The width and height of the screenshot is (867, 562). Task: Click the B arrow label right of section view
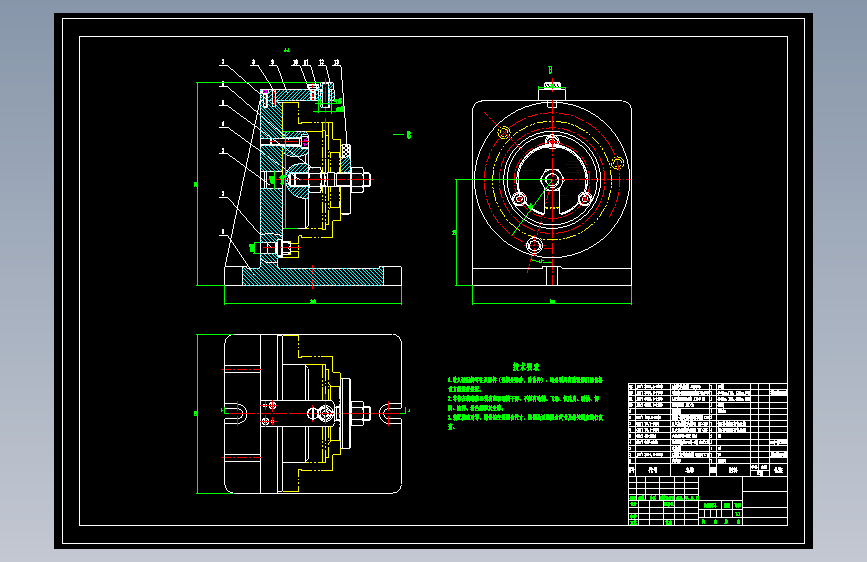tap(409, 134)
